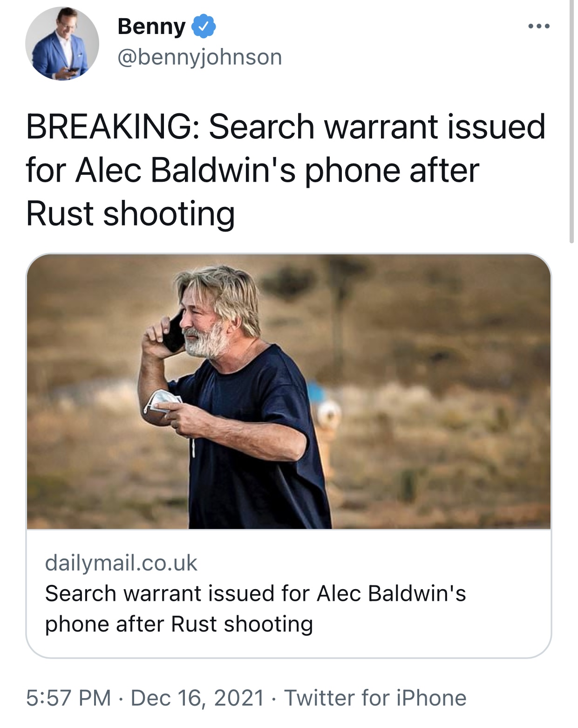Screen dimensions: 578x728
Task: Click the Twitter for iPhone source label
Action: (375, 698)
